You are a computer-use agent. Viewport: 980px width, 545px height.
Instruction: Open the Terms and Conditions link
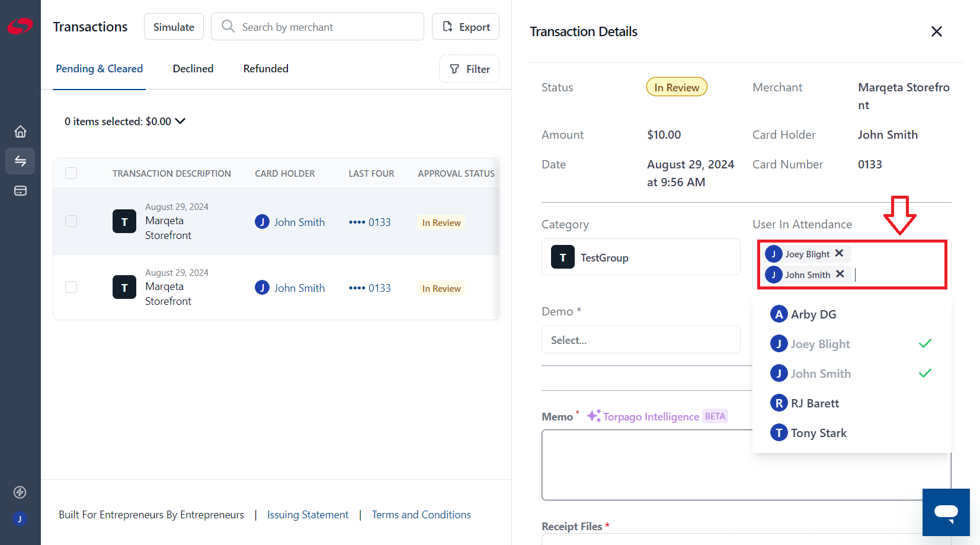[421, 515]
